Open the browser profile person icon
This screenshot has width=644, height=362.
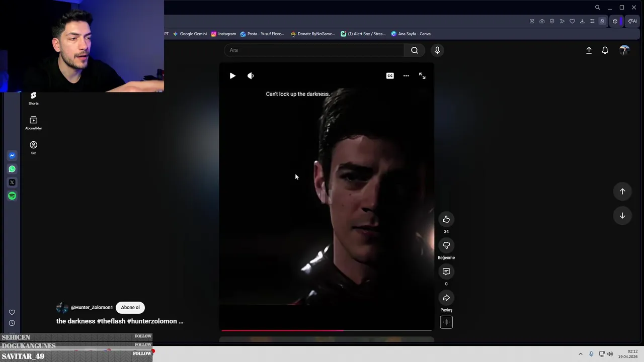click(602, 21)
